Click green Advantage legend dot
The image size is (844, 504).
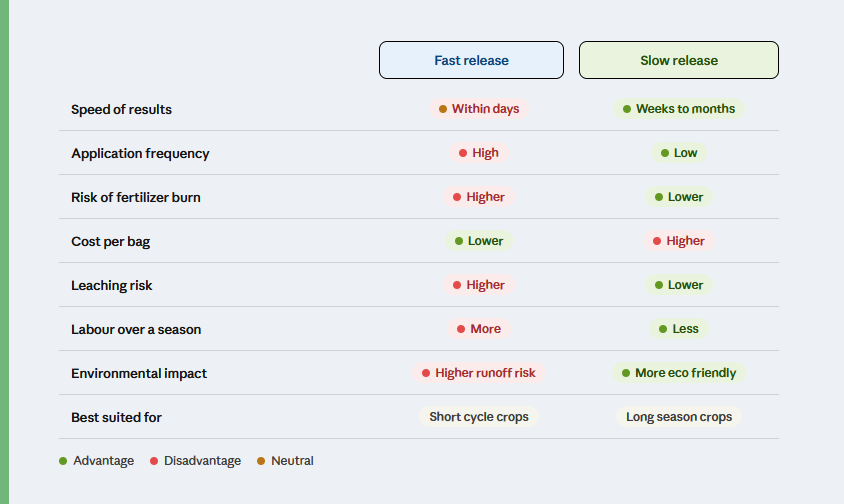63,461
